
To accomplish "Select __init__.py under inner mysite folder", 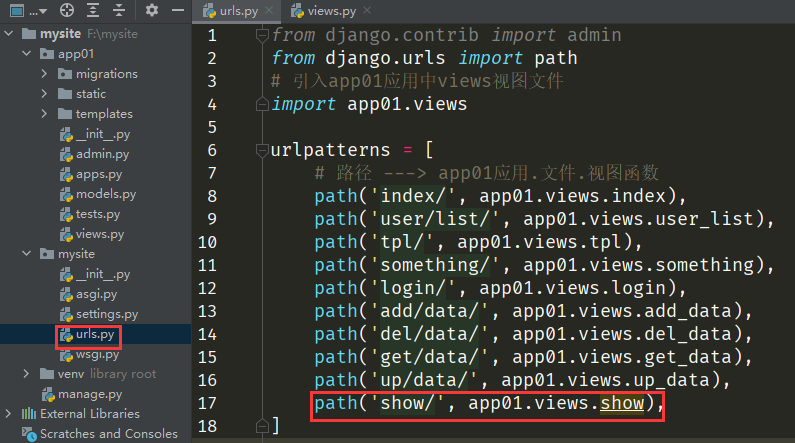I will [103, 274].
